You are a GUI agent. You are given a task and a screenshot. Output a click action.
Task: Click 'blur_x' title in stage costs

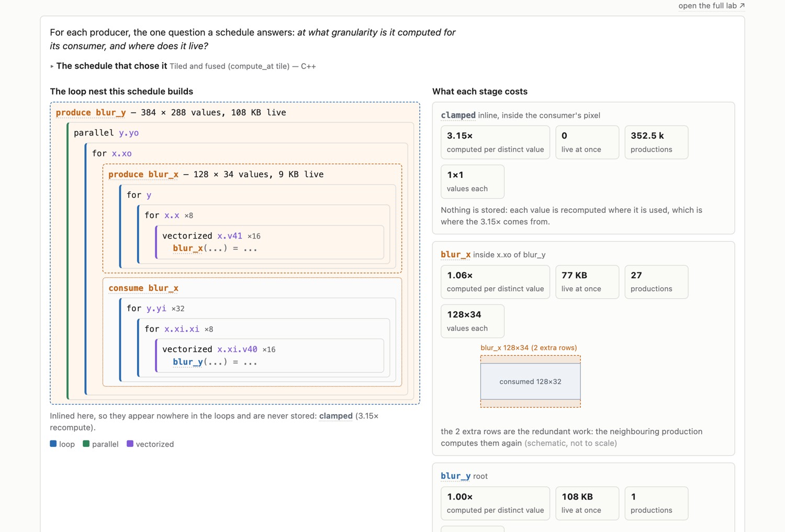click(x=455, y=255)
